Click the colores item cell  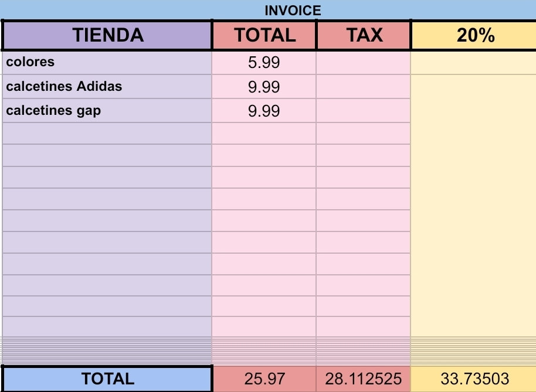tap(107, 62)
